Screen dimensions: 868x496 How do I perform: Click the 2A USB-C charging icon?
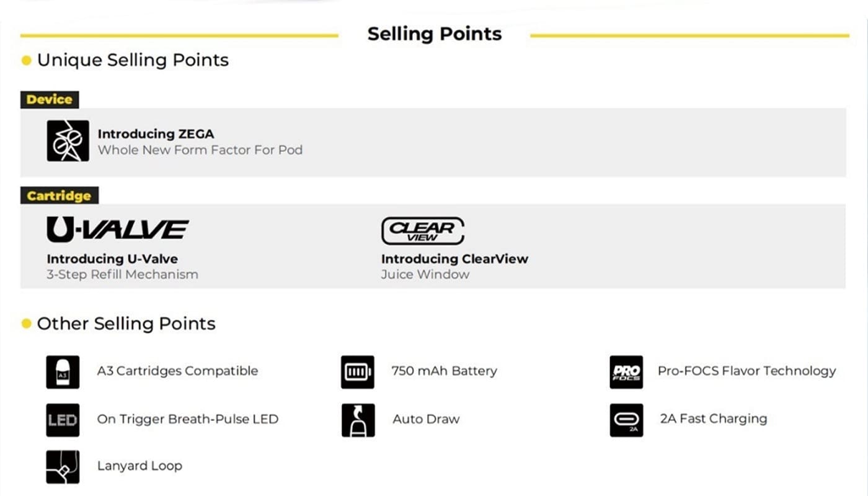click(626, 420)
